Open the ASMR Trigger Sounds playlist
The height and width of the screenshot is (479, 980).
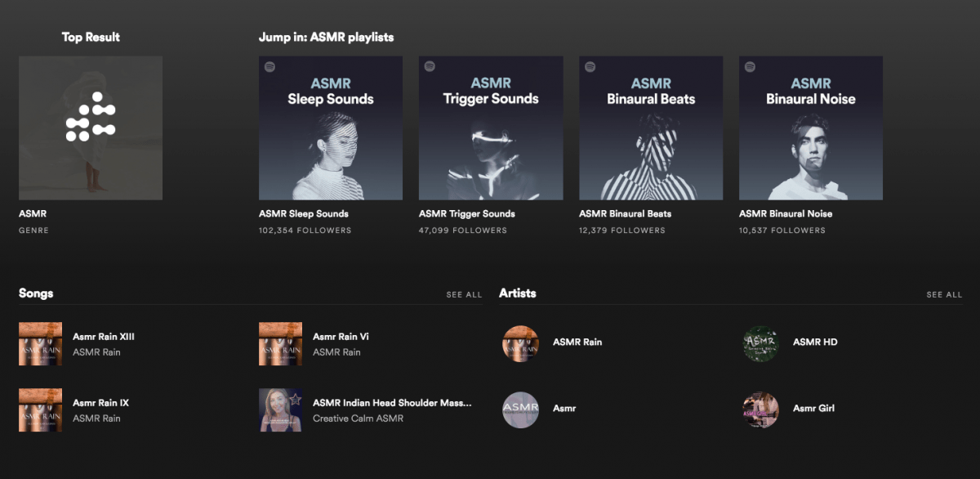coord(490,128)
